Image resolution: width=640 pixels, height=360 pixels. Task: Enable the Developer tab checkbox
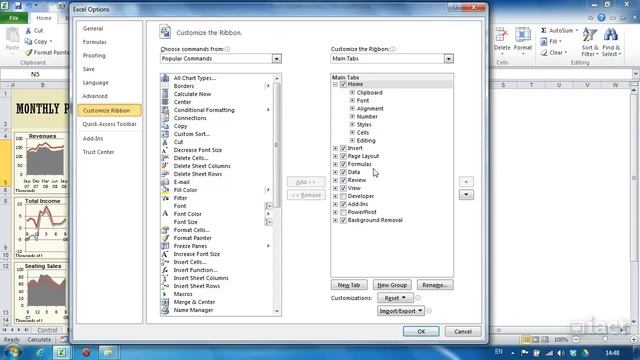(x=343, y=196)
